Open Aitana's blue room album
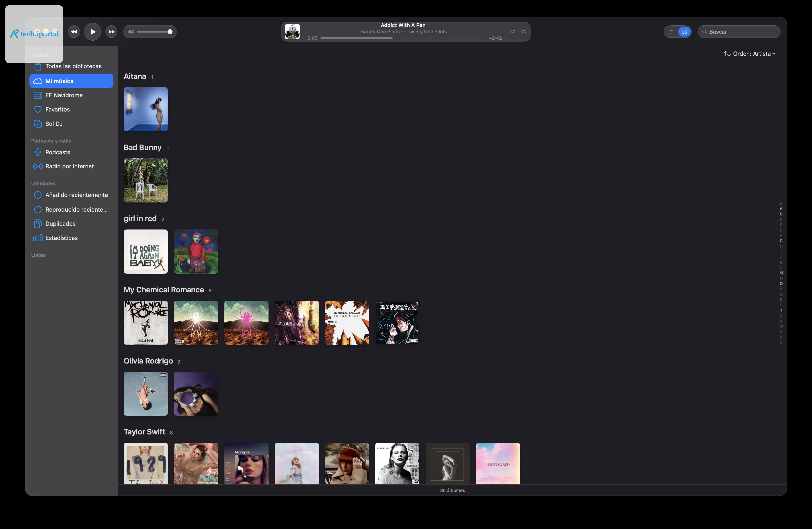This screenshot has height=529, width=812. 146,109
